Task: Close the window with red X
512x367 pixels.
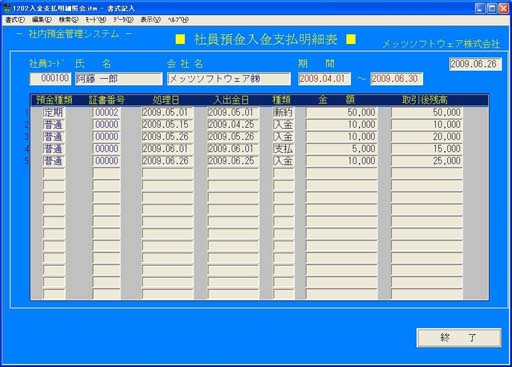Action: click(x=503, y=8)
